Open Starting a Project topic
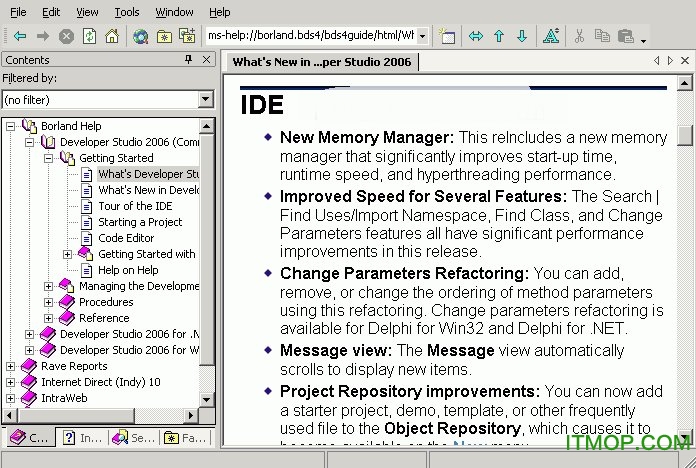696x468 pixels. pos(140,222)
